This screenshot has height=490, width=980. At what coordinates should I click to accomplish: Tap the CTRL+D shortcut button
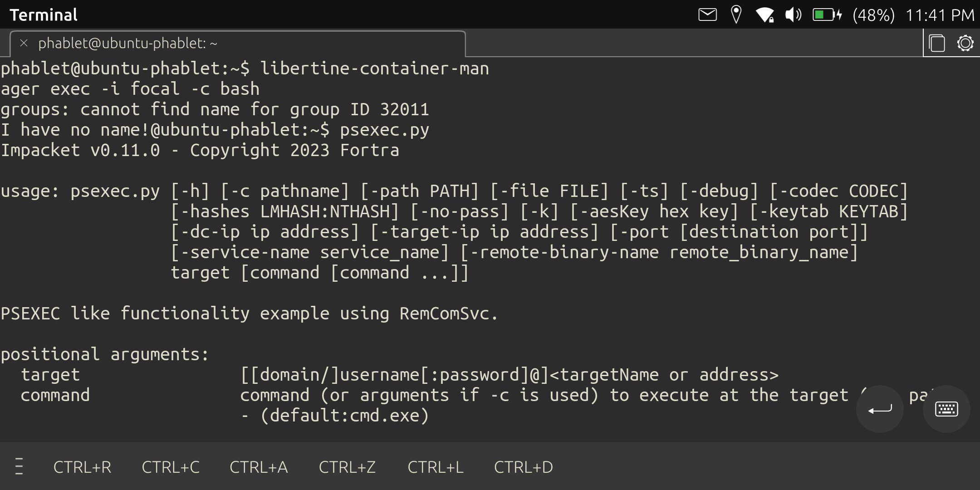click(x=523, y=467)
